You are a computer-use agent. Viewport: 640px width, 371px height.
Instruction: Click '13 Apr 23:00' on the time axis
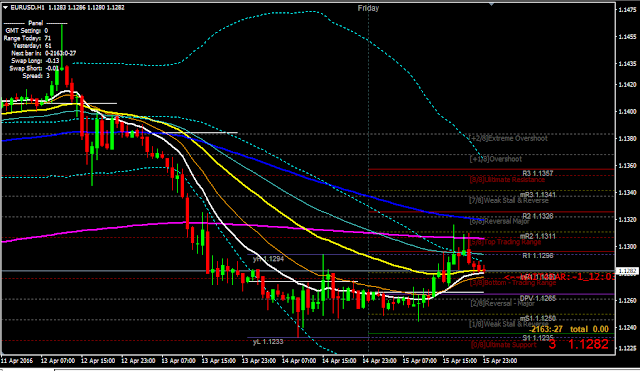258,361
